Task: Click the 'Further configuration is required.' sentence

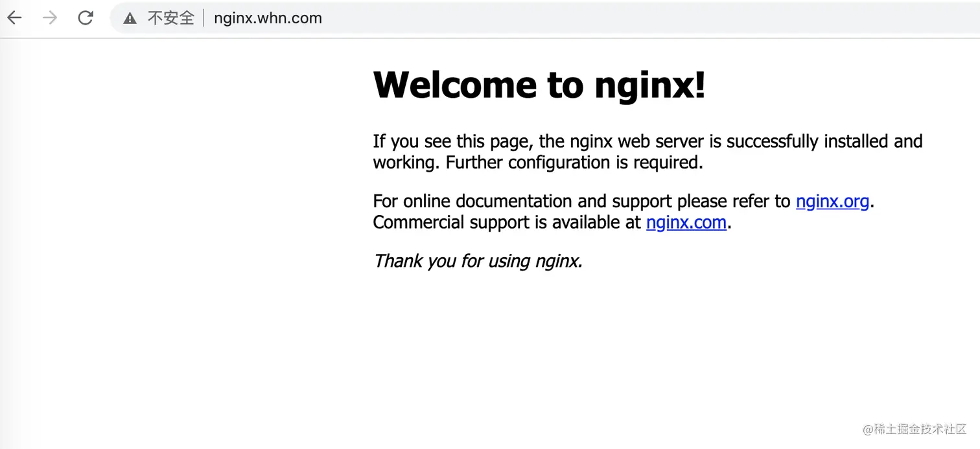Action: [x=574, y=163]
